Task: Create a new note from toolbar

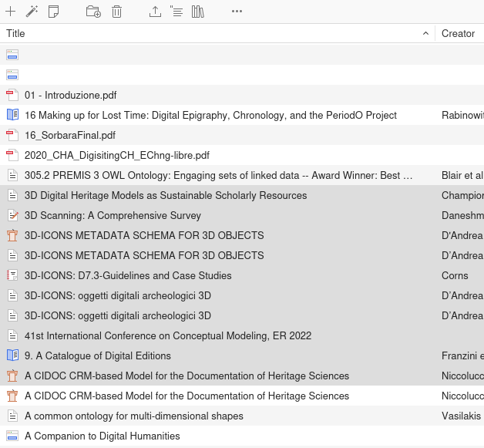Action: (53, 12)
